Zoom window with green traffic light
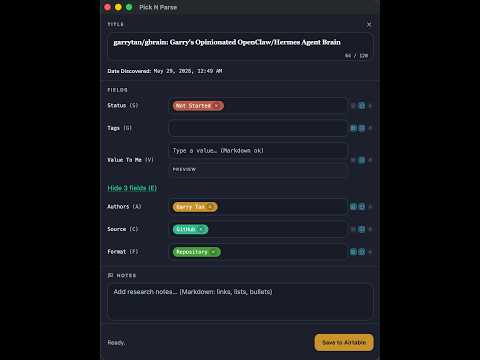The image size is (480, 360). (x=129, y=7)
